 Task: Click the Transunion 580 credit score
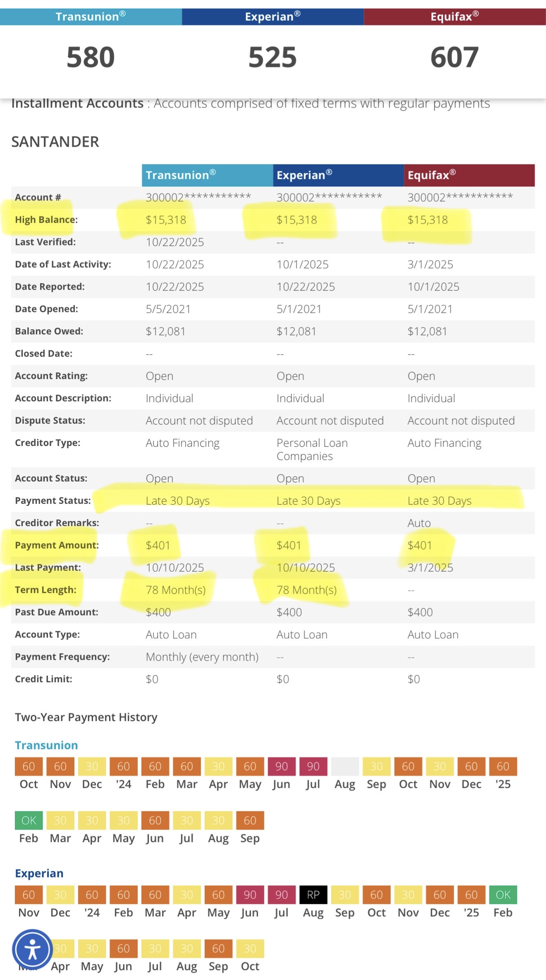point(90,57)
